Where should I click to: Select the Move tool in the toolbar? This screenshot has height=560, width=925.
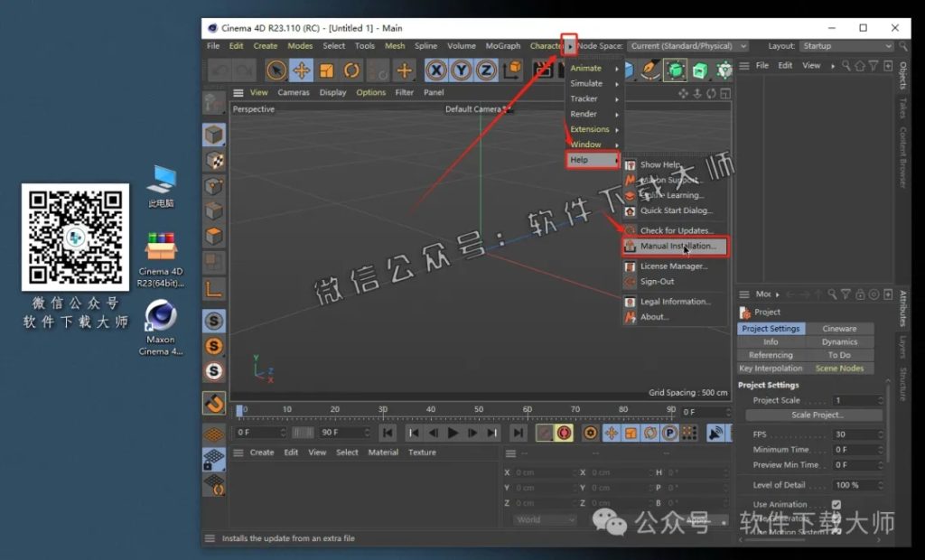303,70
